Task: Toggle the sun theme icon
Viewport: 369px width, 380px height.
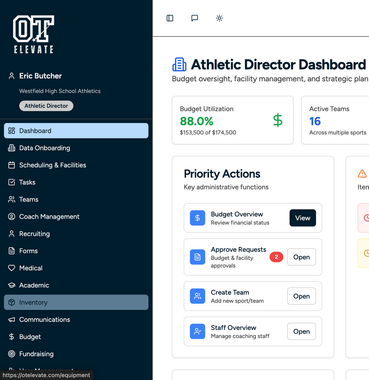Action: [219, 18]
